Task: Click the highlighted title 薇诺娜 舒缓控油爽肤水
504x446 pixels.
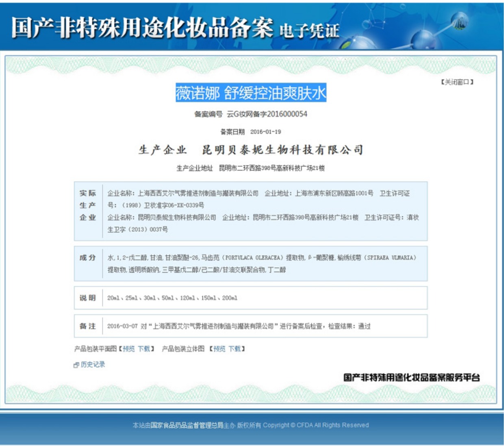Action: point(251,93)
